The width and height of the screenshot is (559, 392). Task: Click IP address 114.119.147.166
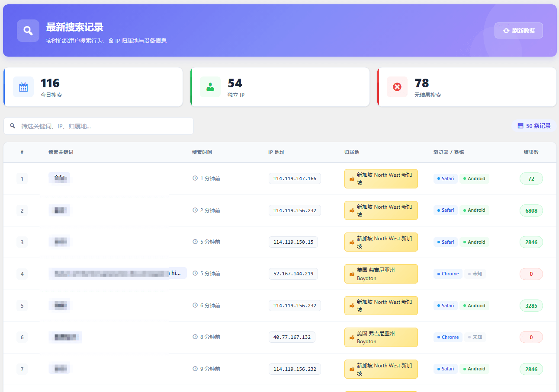click(295, 178)
